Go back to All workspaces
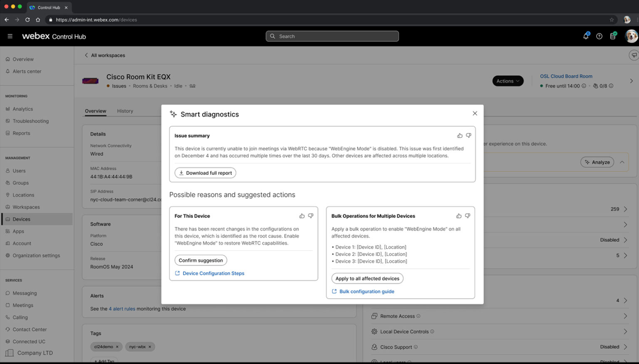 tap(105, 55)
